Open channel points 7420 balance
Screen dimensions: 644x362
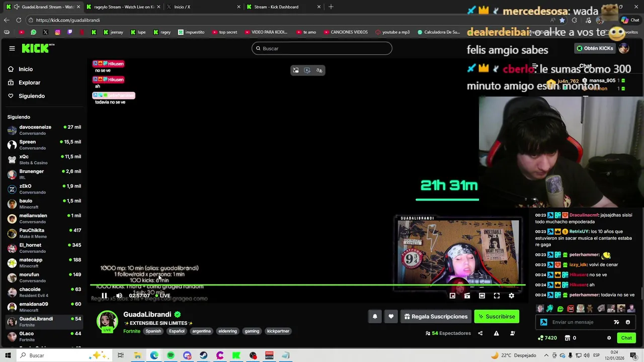[x=547, y=338]
